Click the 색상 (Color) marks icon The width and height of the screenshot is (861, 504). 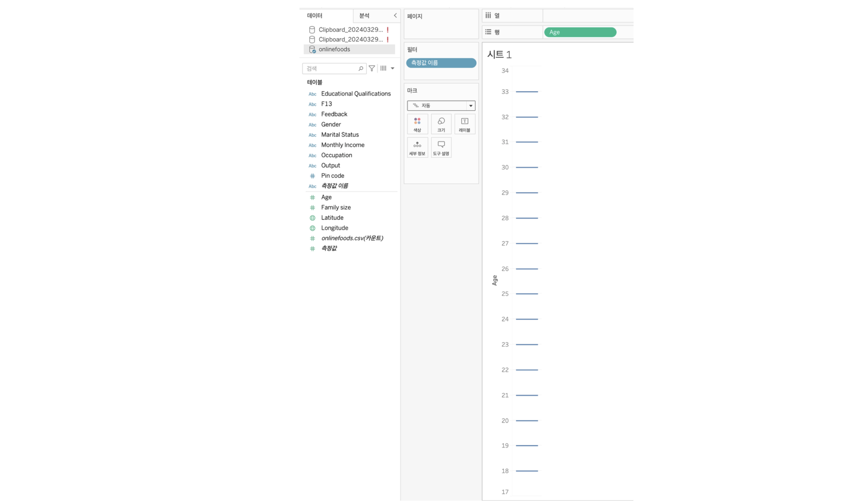(x=417, y=124)
